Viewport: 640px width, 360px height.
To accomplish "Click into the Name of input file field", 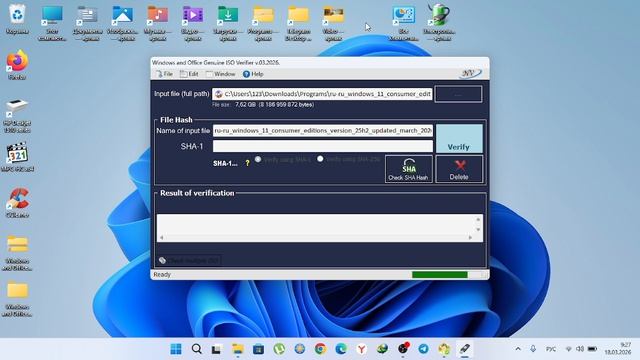I will (322, 131).
